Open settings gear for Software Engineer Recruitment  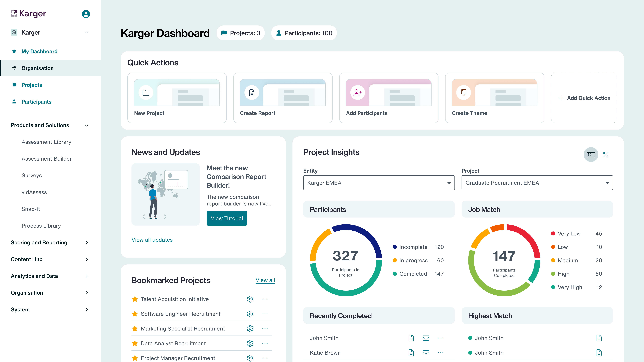pyautogui.click(x=250, y=314)
